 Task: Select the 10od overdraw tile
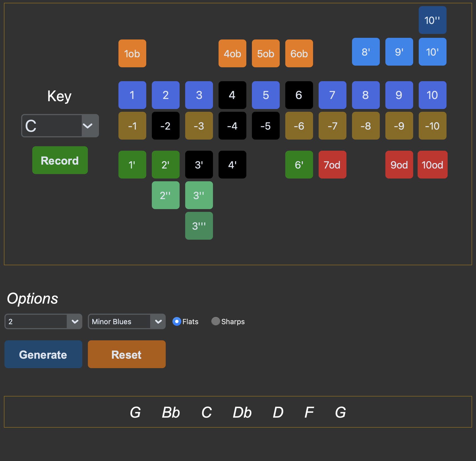coord(433,165)
